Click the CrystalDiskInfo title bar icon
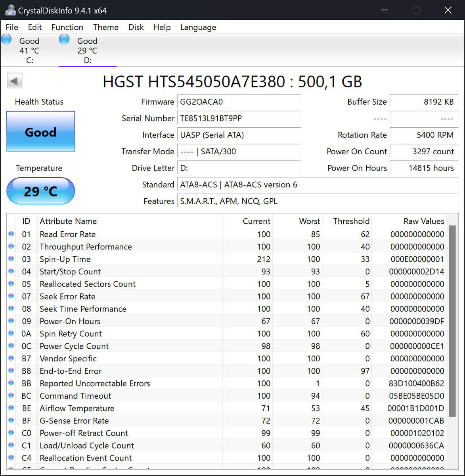The image size is (465, 476). 10,10
